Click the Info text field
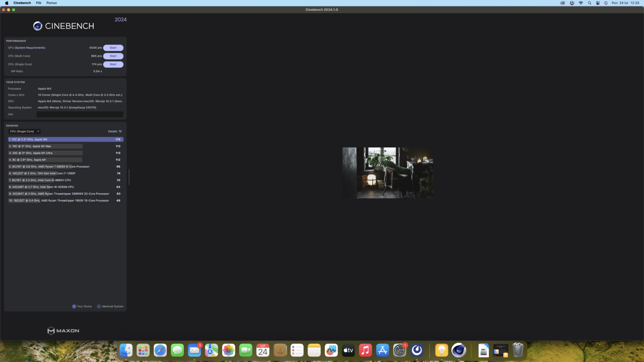644x362 pixels. 80,114
